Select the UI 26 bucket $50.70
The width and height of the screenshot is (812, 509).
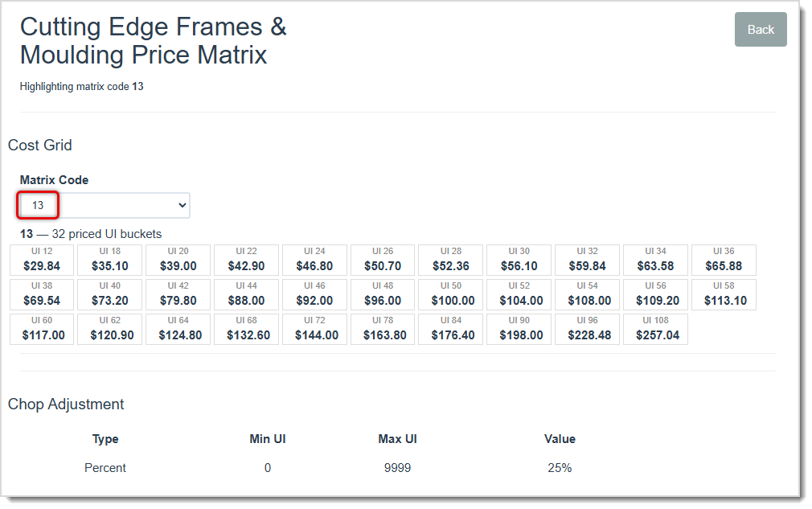[383, 260]
